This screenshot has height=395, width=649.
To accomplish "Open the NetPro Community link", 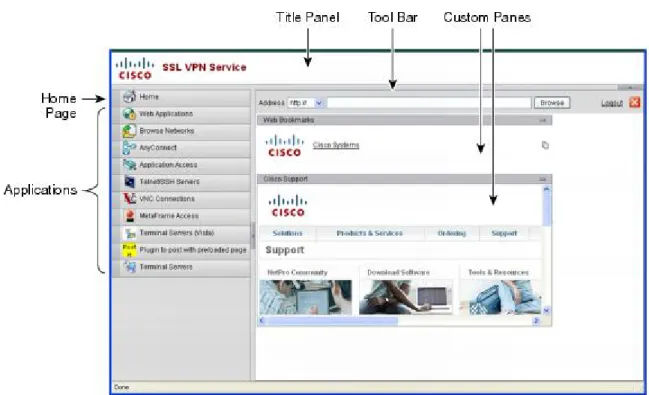I will click(297, 272).
